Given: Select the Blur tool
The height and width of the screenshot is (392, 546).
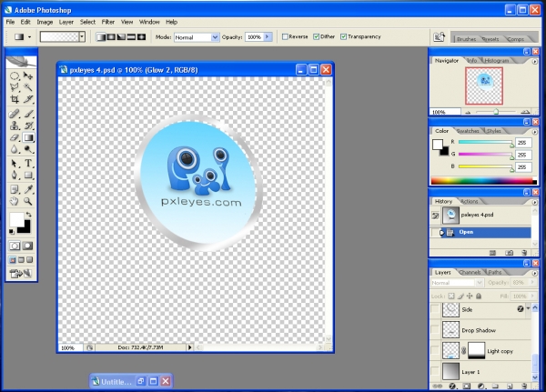Looking at the screenshot, I should point(15,149).
